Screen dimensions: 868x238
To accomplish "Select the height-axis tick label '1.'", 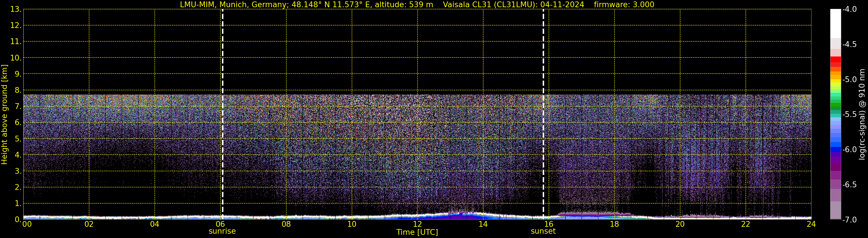I will point(18,203).
